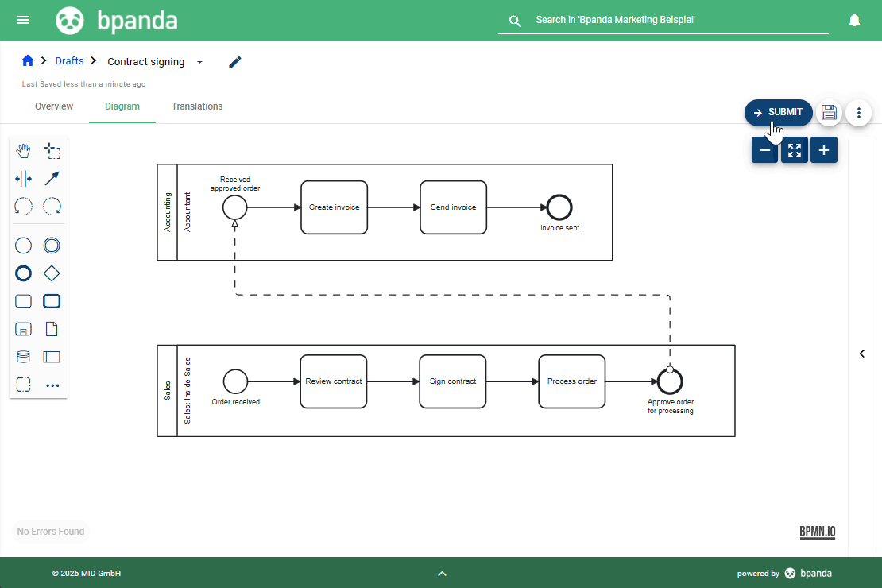This screenshot has height=588, width=882.
Task: Open the notifications bell
Action: pos(854,20)
